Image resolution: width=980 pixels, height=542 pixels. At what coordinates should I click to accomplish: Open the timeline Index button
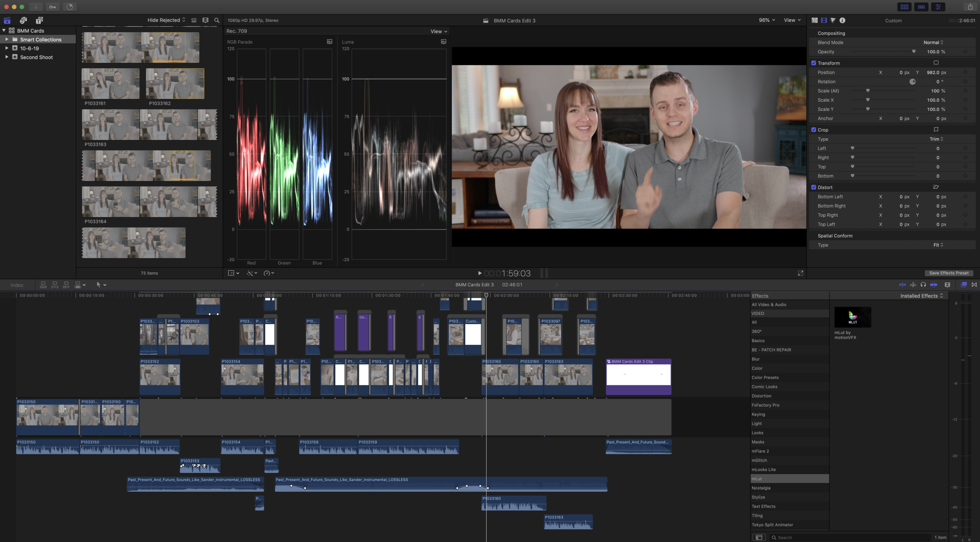pos(17,285)
